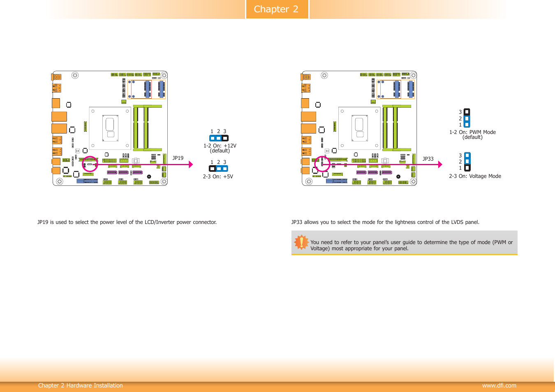Click the orange warning exclamation icon
The height and width of the screenshot is (392, 555).
301,242
